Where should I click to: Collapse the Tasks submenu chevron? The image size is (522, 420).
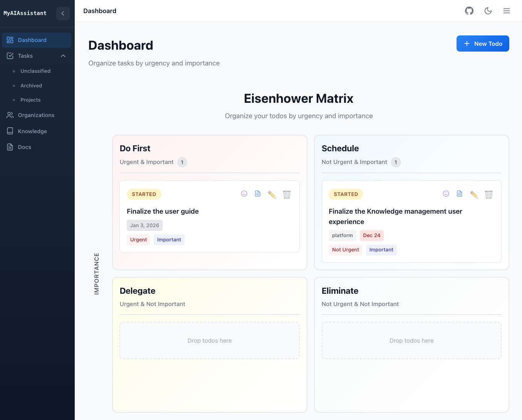63,56
